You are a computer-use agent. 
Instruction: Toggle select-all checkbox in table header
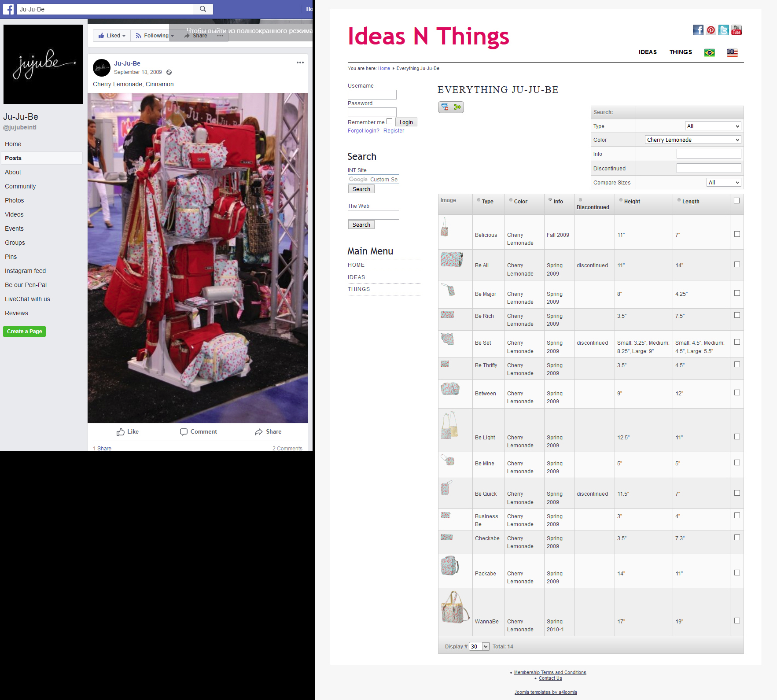736,200
